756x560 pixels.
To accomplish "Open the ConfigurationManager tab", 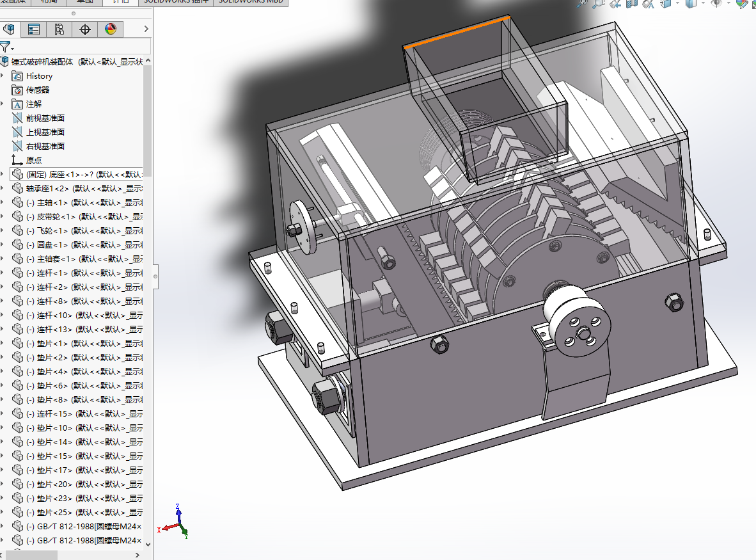I will 59,29.
